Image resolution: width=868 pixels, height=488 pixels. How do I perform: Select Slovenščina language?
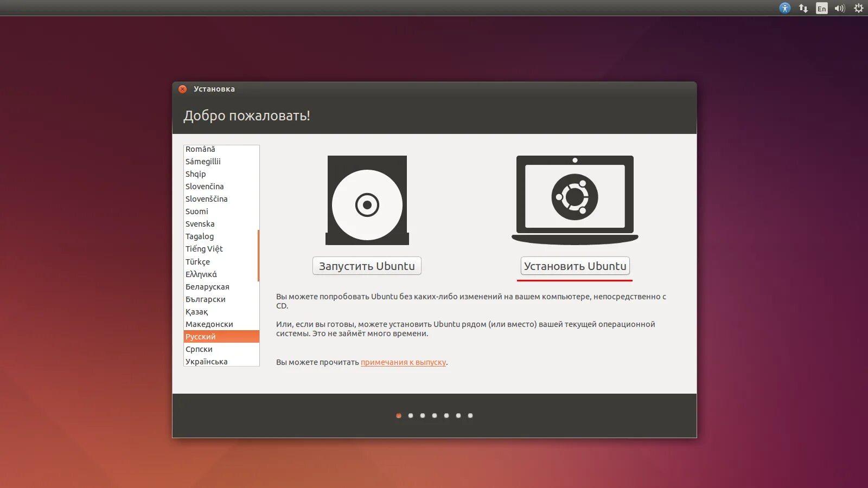coord(221,199)
